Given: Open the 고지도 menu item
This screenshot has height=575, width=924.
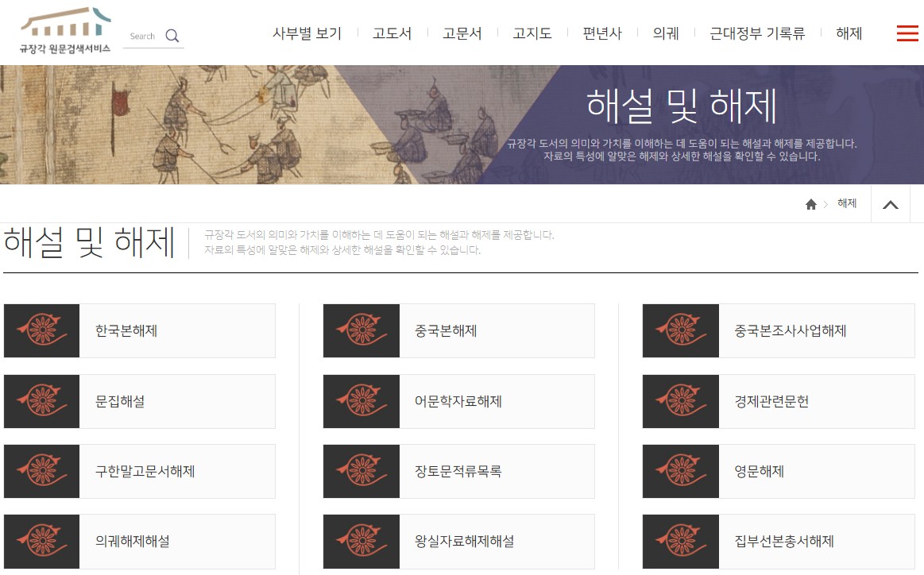Looking at the screenshot, I should [532, 33].
